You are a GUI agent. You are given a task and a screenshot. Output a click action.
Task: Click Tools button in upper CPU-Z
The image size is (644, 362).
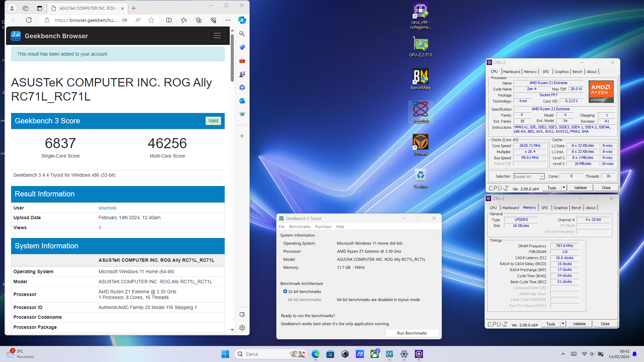click(x=552, y=188)
